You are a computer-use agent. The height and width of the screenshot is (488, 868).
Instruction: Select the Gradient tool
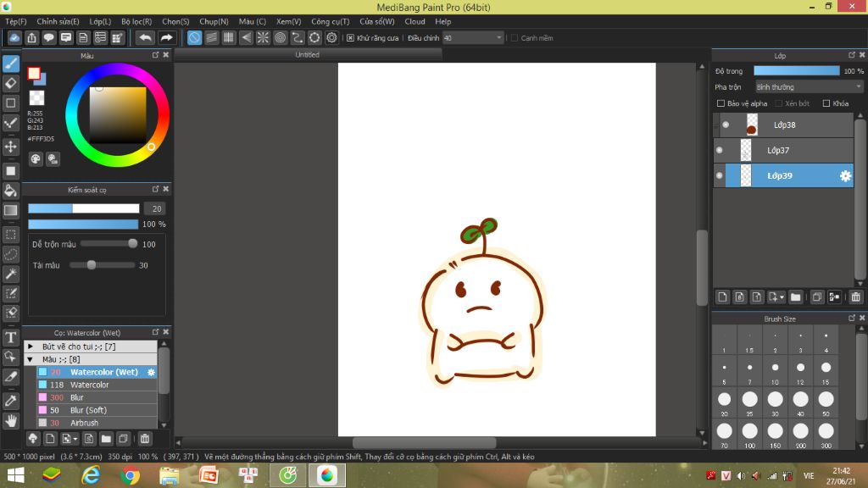[x=10, y=210]
